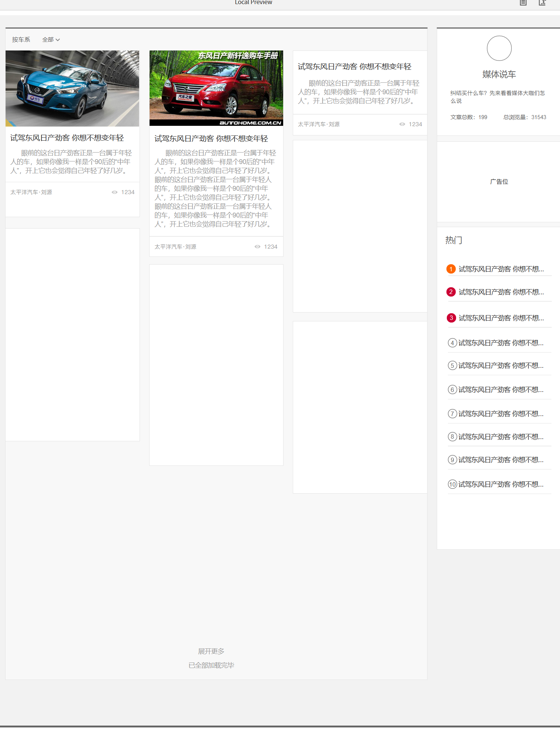Click the sidebar description 纠结买什么车

(498, 97)
